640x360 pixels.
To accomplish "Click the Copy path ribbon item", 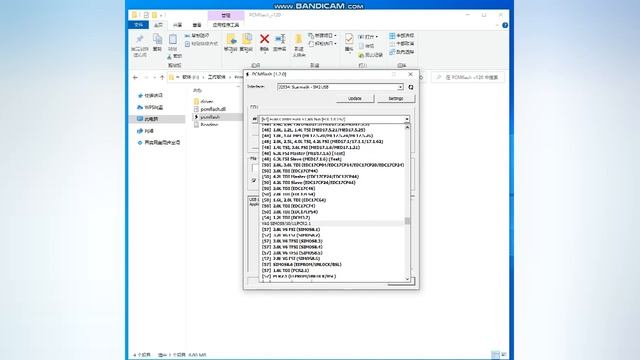I will pyautogui.click(x=197, y=36).
